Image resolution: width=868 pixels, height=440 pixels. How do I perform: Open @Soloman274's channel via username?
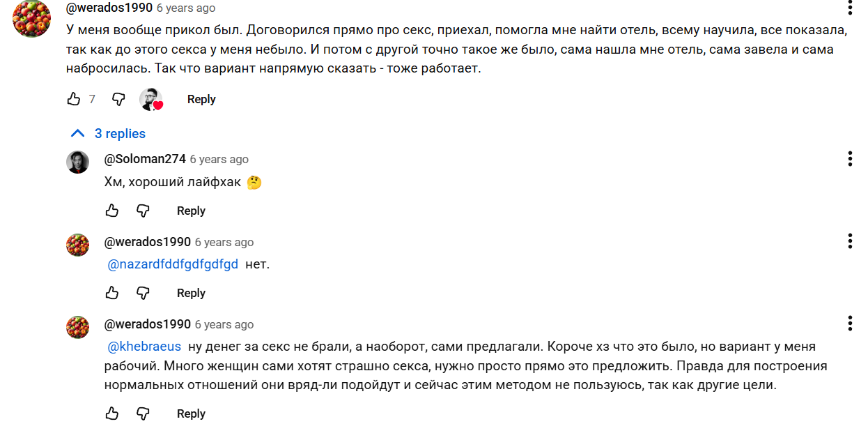tap(145, 159)
